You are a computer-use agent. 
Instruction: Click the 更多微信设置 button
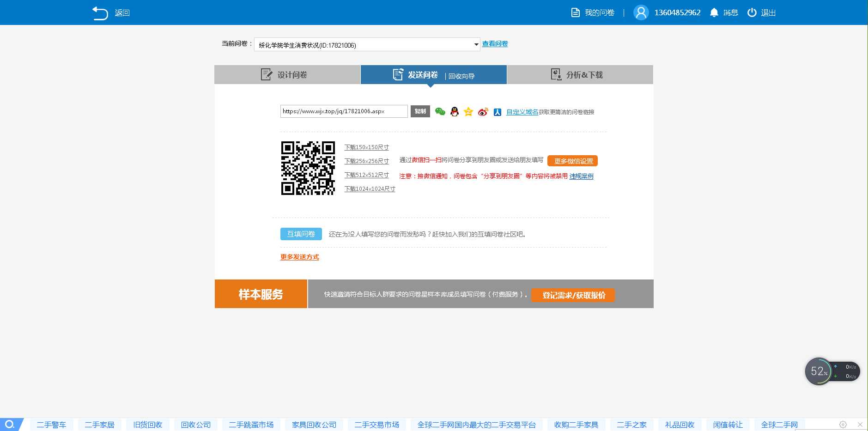pyautogui.click(x=573, y=161)
